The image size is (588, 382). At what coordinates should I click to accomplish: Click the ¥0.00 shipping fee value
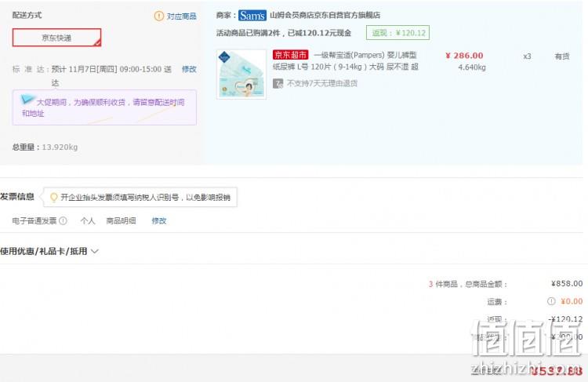[x=572, y=301]
